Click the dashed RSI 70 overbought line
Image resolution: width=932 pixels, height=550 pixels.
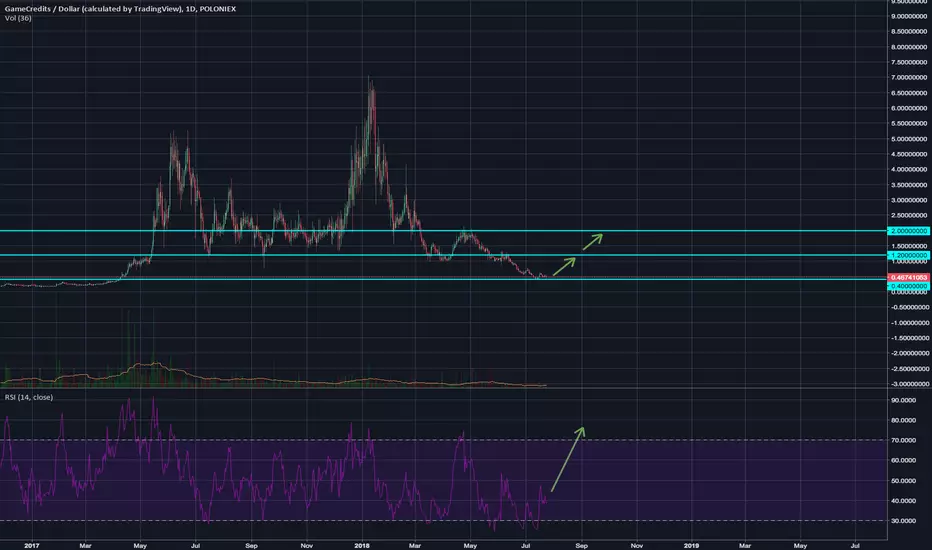[x=443, y=440]
